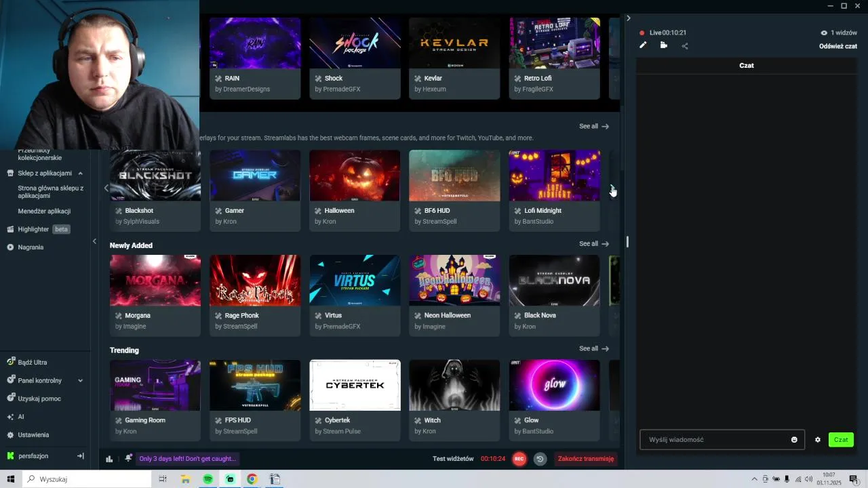The height and width of the screenshot is (488, 868).
Task: Click the REC record button
Action: [519, 459]
